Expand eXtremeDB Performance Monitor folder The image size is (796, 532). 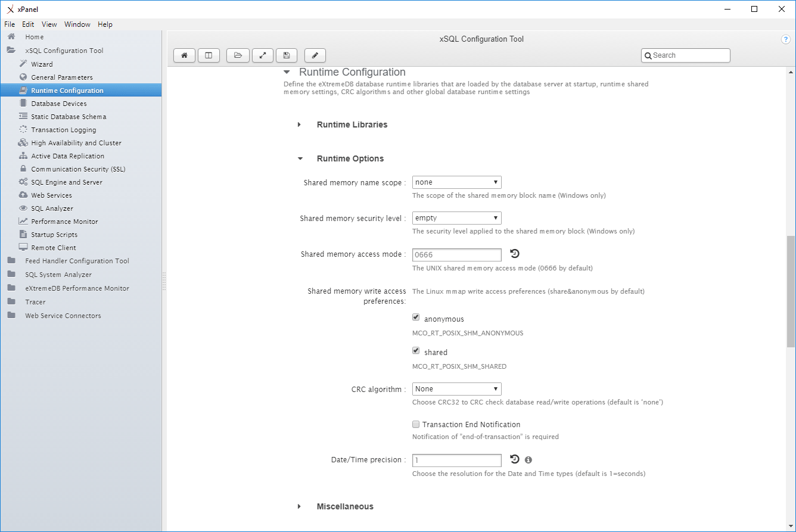(11, 288)
